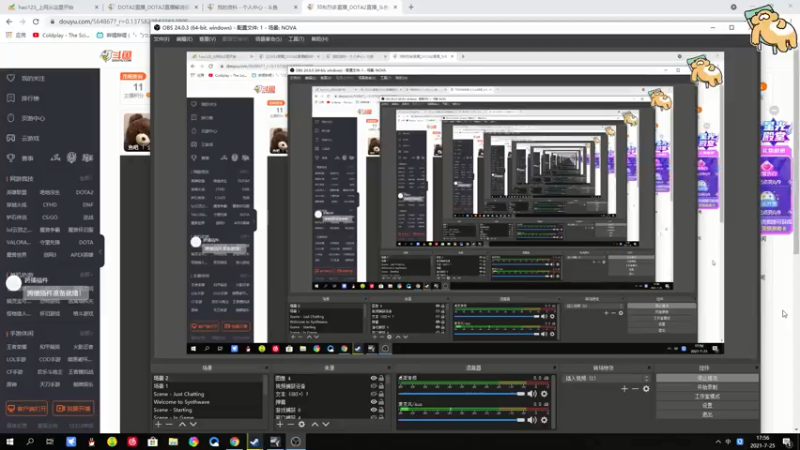Open OBS 场景集合(S) menu

[x=268, y=39]
